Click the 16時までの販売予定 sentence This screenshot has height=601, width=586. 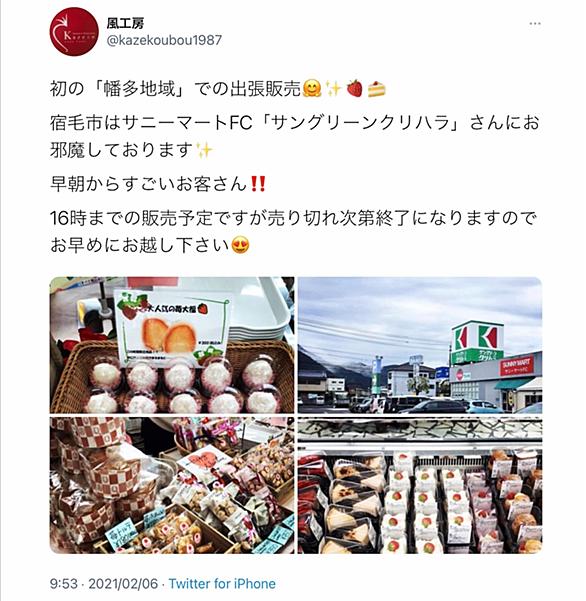pos(293,232)
